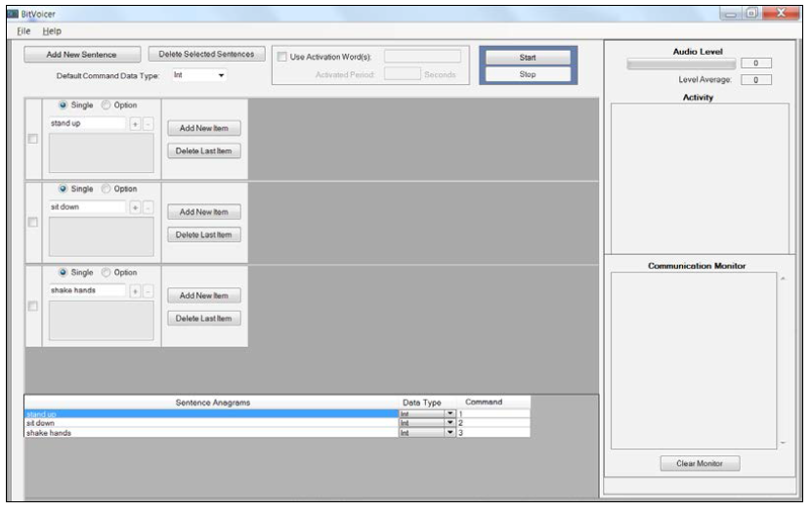Click the Level Average value box

[756, 80]
